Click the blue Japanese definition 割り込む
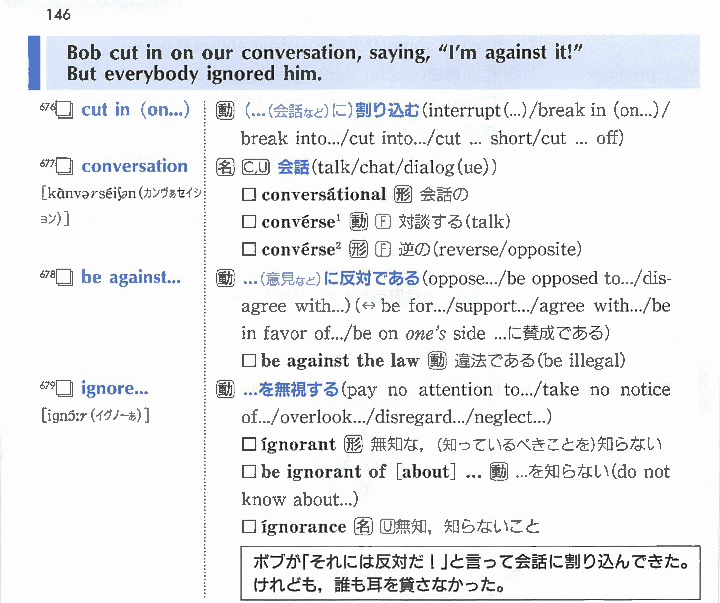The height and width of the screenshot is (603, 720). tap(387, 110)
